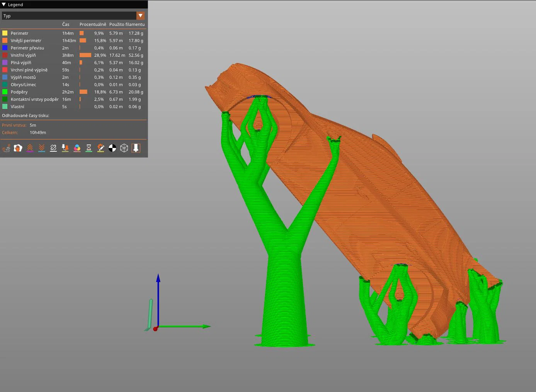The image size is (536, 392).
Task: Collapse the Legend panel
Action: click(x=4, y=5)
